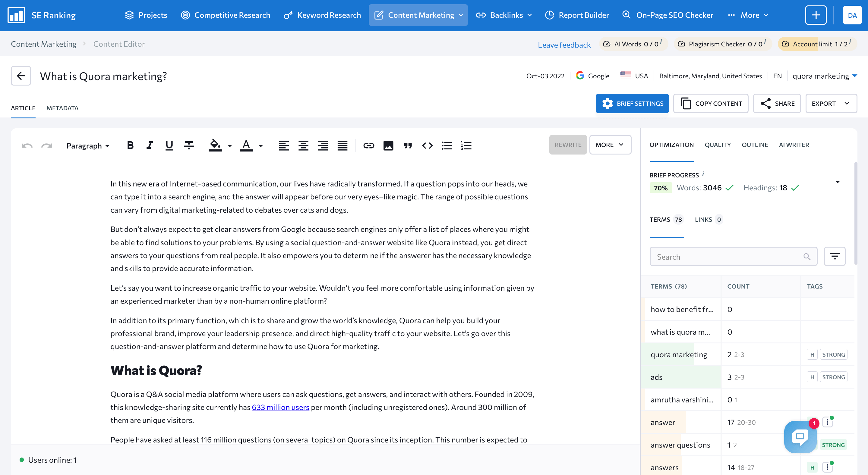Open the 633 million users link
The image size is (868, 475).
click(x=280, y=407)
